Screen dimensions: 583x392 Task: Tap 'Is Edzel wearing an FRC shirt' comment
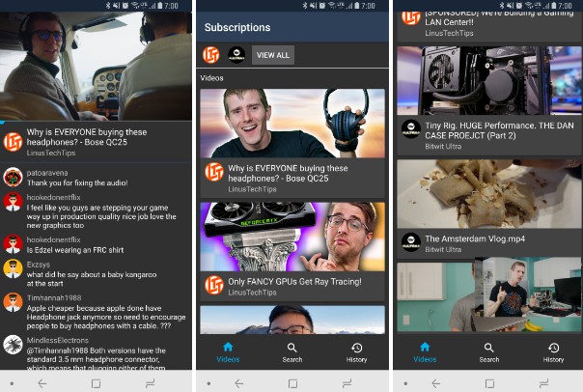(x=75, y=250)
